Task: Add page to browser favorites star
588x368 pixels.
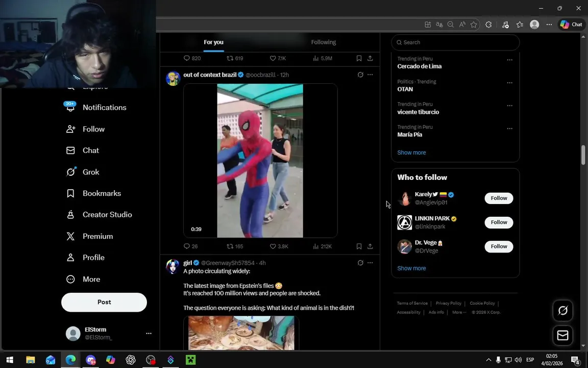Action: coord(474,25)
